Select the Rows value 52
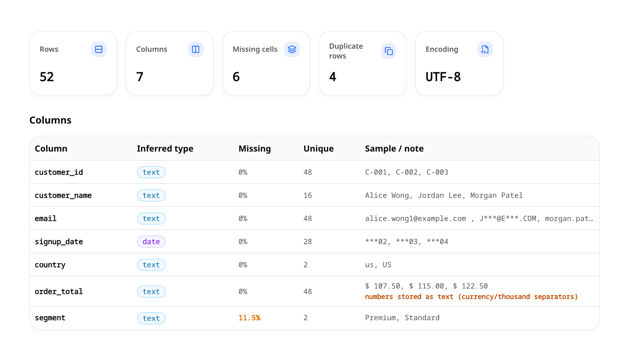The width and height of the screenshot is (629, 364). click(47, 77)
